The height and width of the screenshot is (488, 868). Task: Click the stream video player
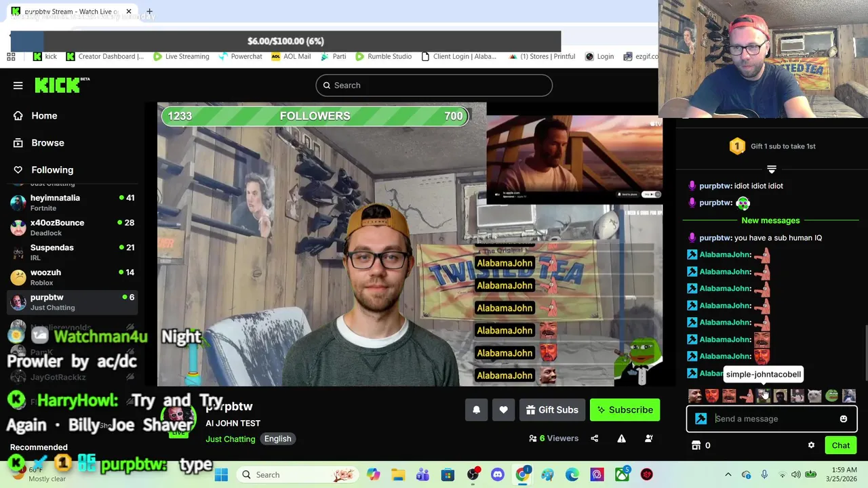(x=410, y=244)
